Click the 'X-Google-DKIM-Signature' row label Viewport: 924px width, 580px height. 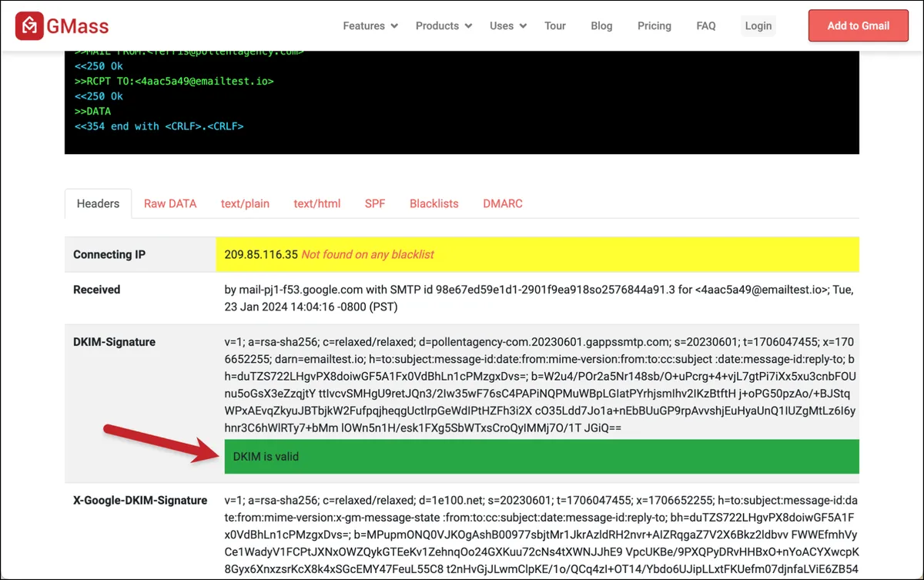(140, 500)
